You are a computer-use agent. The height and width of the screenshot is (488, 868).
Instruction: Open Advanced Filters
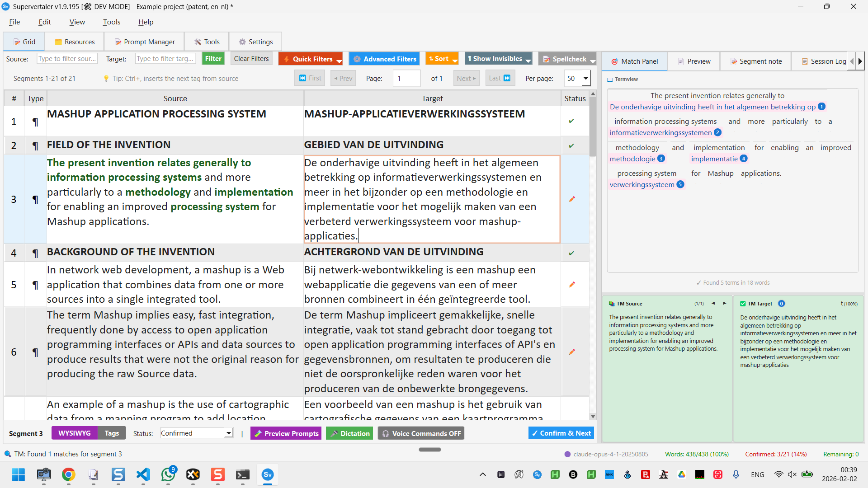(x=384, y=59)
